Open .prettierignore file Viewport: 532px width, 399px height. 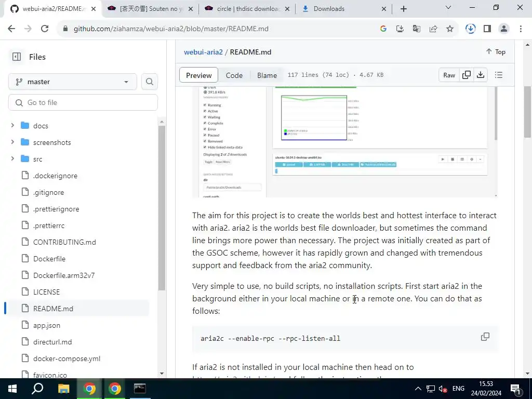click(56, 209)
